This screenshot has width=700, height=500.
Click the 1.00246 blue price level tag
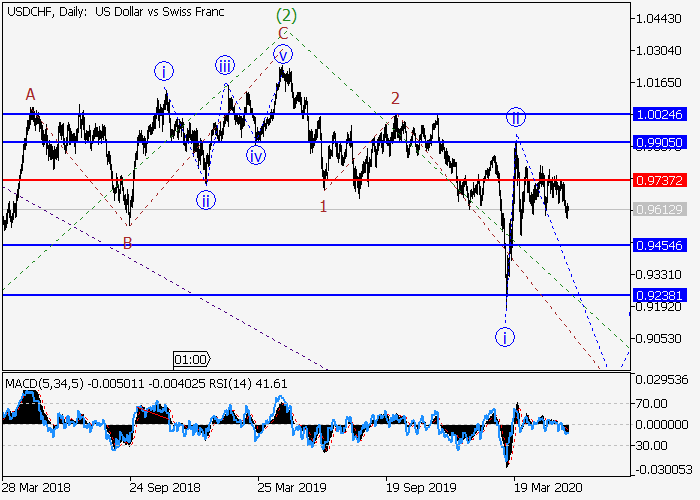point(659,115)
